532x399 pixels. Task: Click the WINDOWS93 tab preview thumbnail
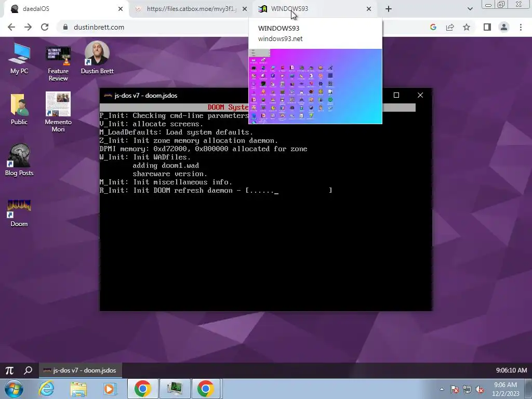tap(315, 86)
